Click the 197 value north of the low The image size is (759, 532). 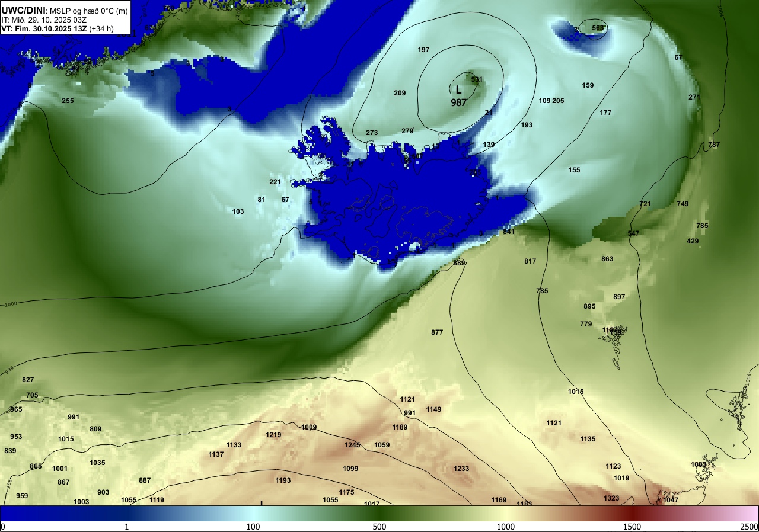click(423, 50)
